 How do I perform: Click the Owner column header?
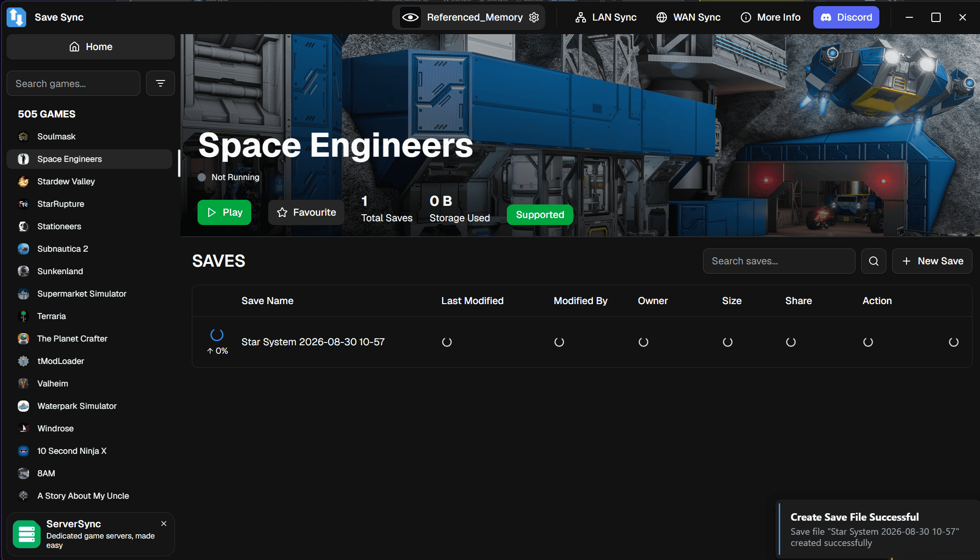[x=652, y=301]
